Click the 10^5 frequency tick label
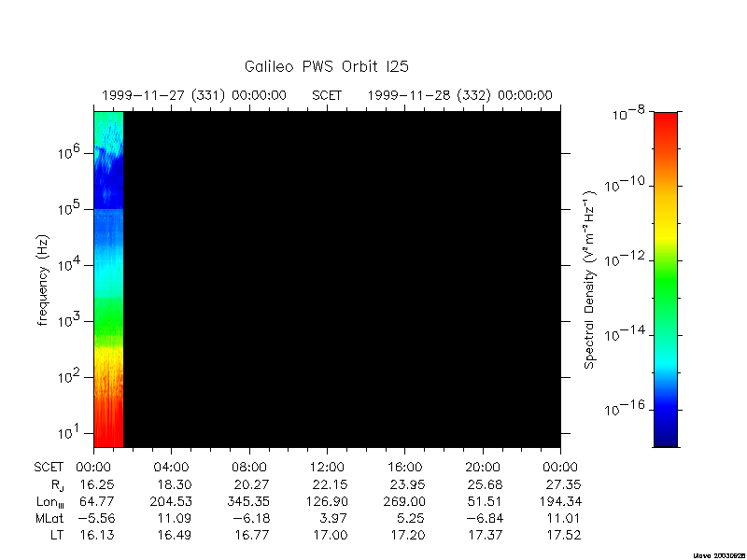This screenshot has height=560, width=747. (x=68, y=207)
